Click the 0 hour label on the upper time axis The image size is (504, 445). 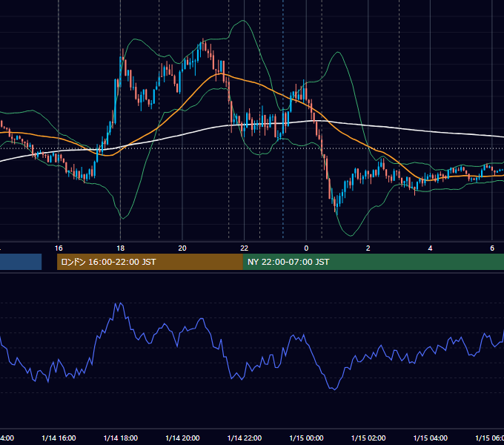pos(306,248)
